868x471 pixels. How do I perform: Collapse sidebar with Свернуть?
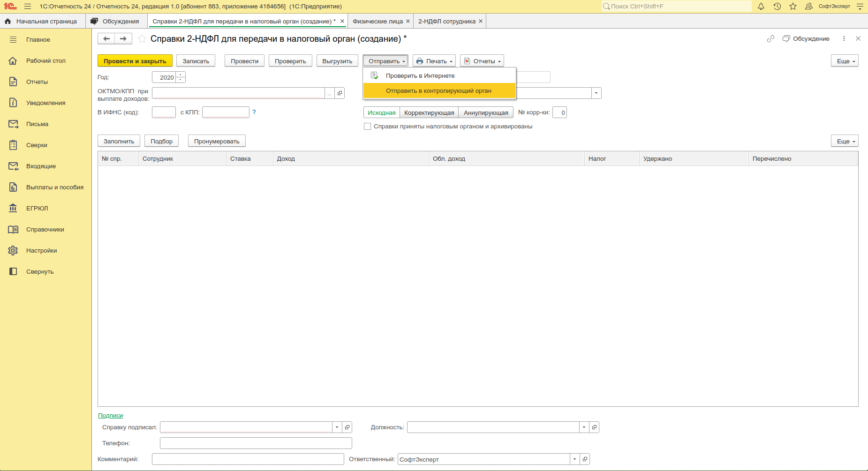(46, 272)
